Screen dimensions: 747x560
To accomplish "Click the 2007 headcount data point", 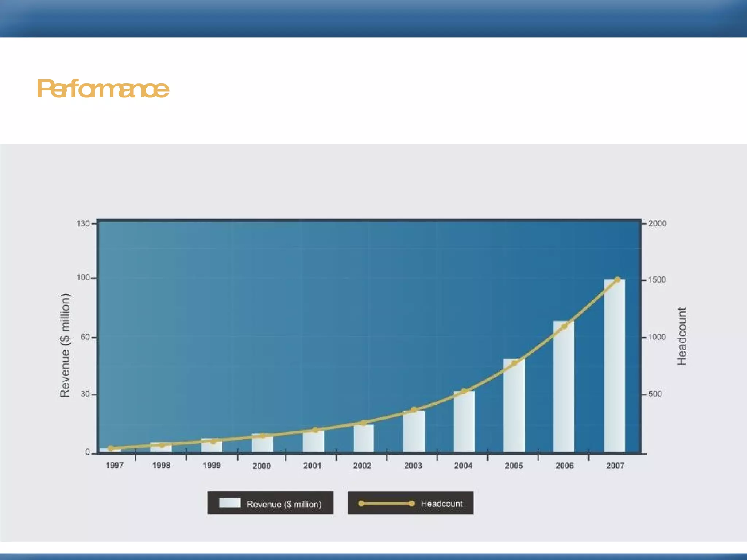I will pos(617,280).
